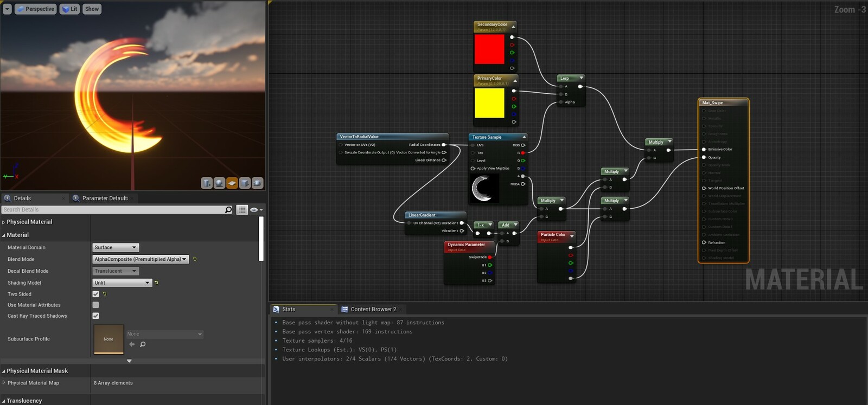
Task: Expand the Physical Material section
Action: (x=3, y=222)
